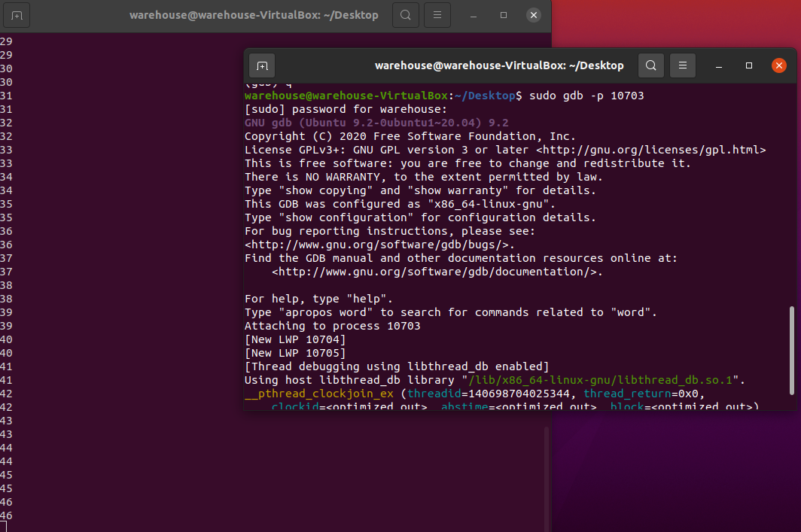Click the 'Copyright (C) 2020' line
The image size is (801, 532).
pos(410,136)
